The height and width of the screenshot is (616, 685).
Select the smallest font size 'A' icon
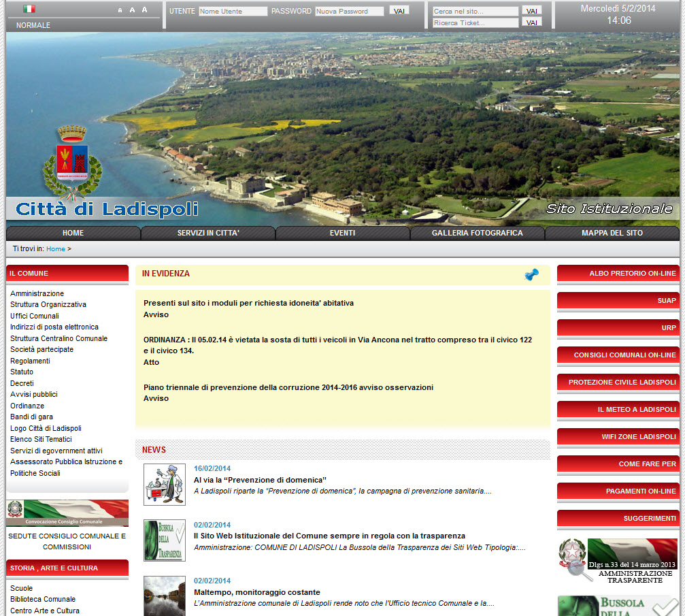pyautogui.click(x=120, y=10)
